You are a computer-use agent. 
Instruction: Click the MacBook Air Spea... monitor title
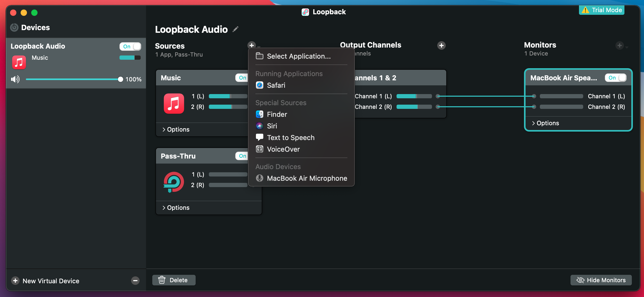[x=564, y=78]
